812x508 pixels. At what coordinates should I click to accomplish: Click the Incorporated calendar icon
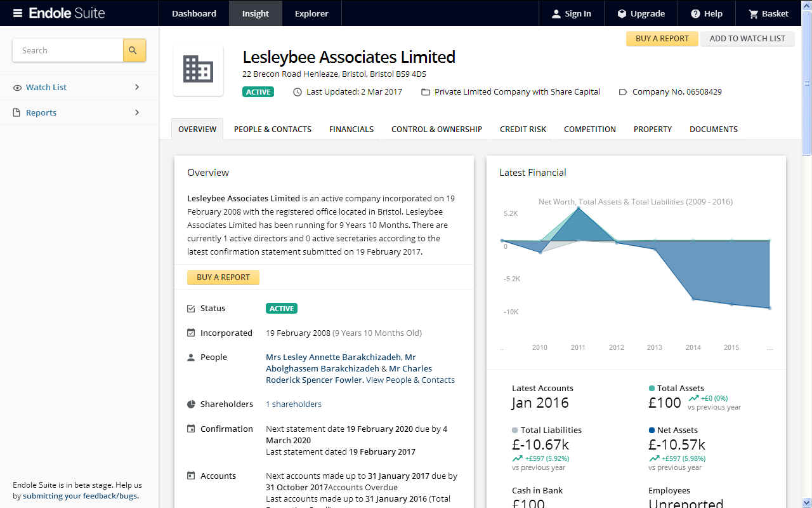tap(191, 333)
